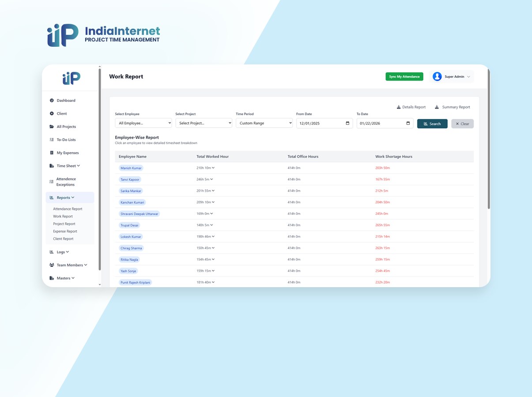Image resolution: width=532 pixels, height=397 pixels.
Task: Click the Client plus icon
Action: coord(52,114)
